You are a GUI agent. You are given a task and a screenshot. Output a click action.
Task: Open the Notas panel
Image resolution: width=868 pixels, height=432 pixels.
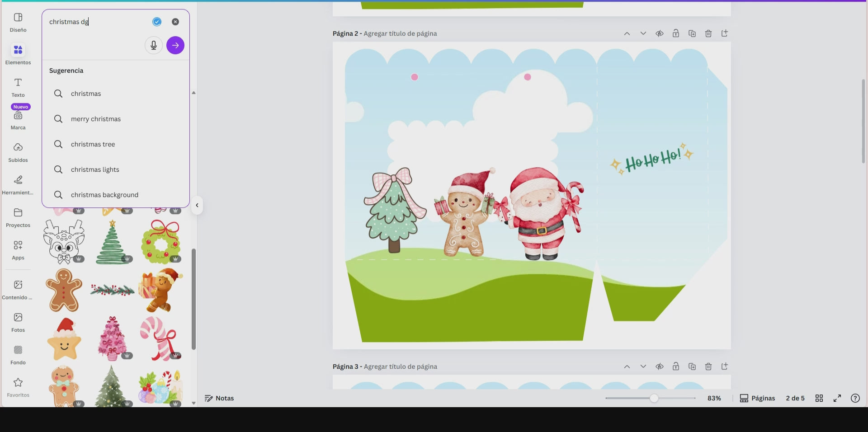(x=219, y=398)
